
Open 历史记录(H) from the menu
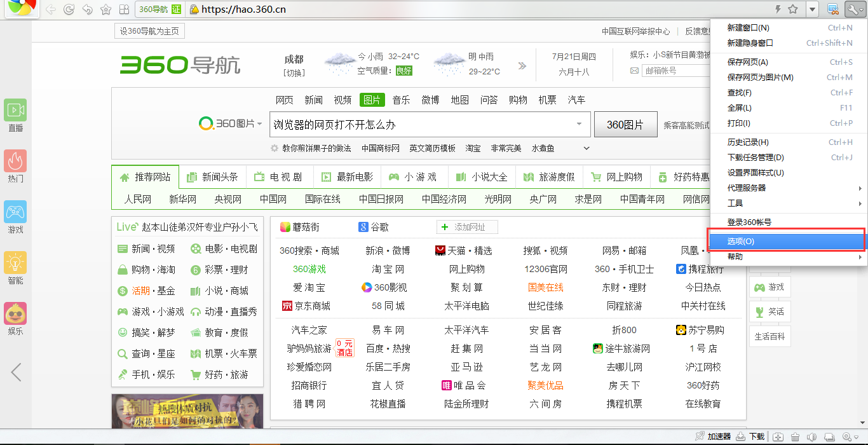(x=787, y=142)
